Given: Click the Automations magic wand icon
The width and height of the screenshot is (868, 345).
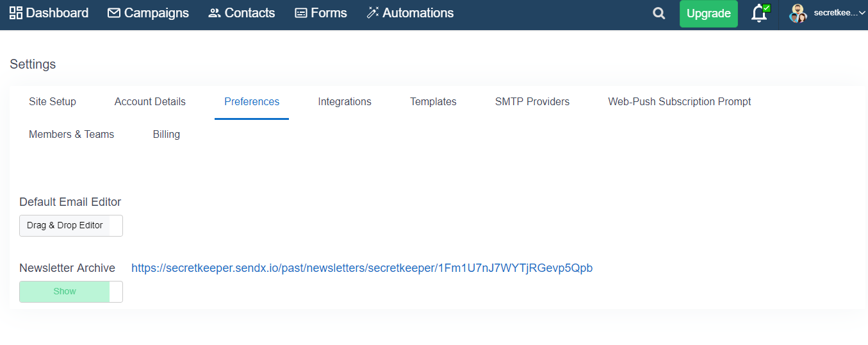Looking at the screenshot, I should [373, 13].
